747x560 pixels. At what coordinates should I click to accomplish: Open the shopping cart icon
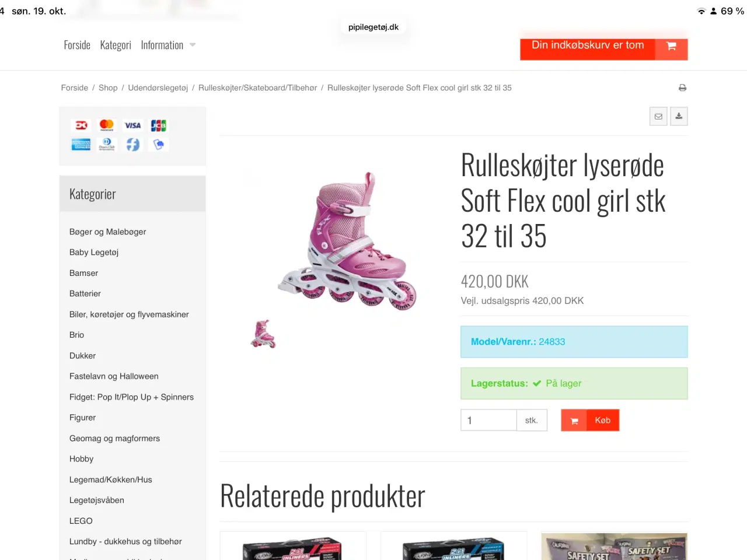click(672, 47)
